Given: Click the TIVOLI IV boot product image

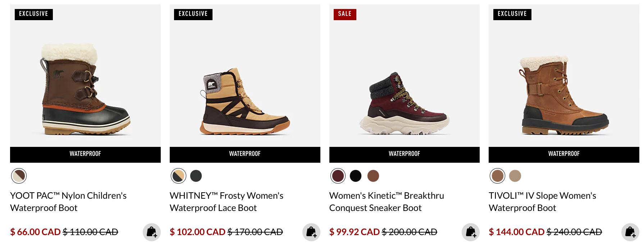Looking at the screenshot, I should tap(563, 95).
